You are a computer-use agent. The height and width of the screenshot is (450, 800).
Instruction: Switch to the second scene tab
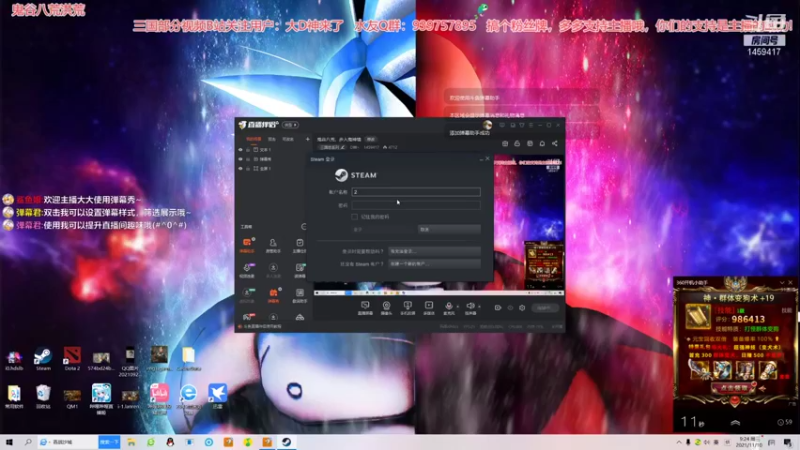[272, 139]
